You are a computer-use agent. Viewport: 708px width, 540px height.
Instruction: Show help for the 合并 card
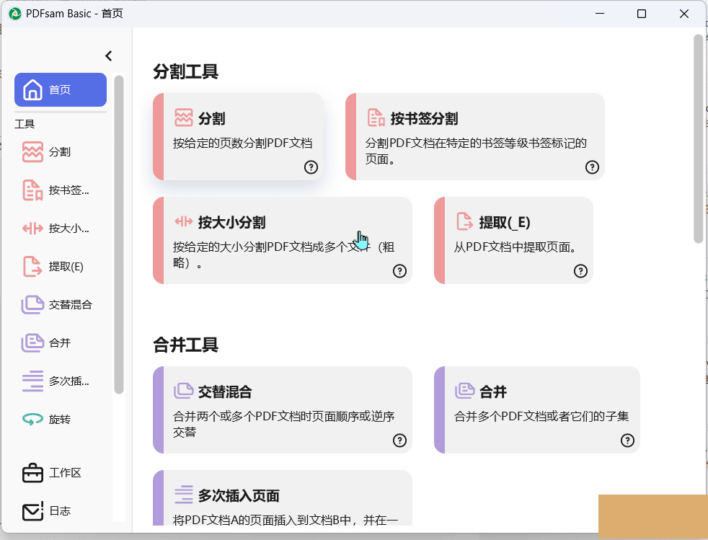(628, 440)
